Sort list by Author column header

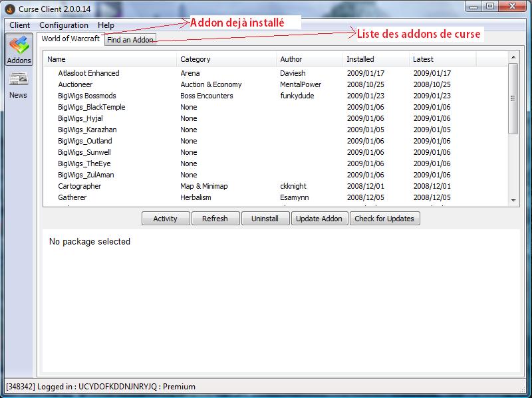(309, 59)
